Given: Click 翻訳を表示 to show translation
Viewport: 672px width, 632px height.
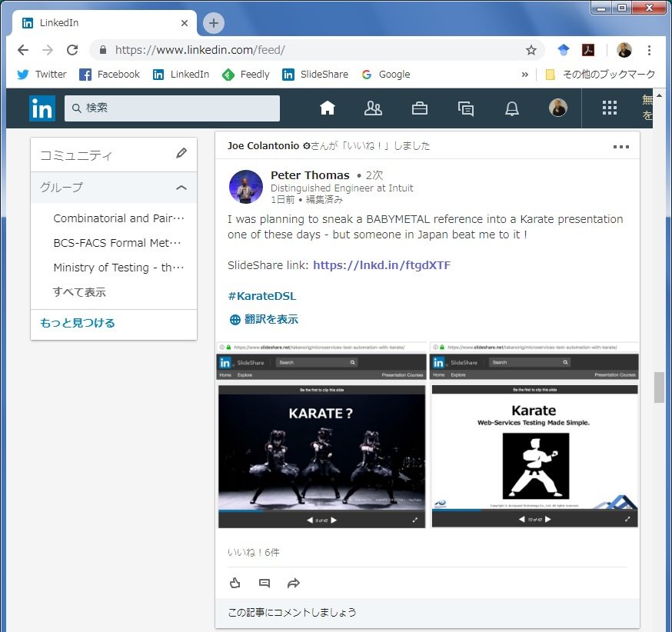Looking at the screenshot, I should pyautogui.click(x=264, y=319).
